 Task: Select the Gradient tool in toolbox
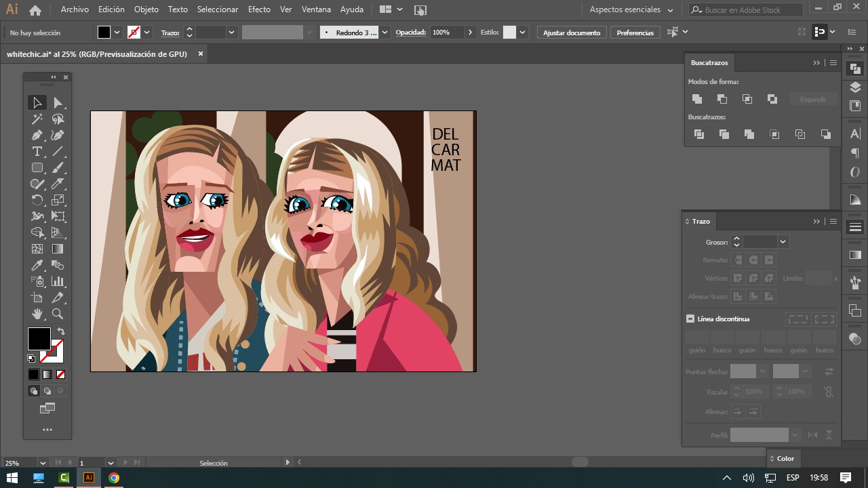pos(58,249)
